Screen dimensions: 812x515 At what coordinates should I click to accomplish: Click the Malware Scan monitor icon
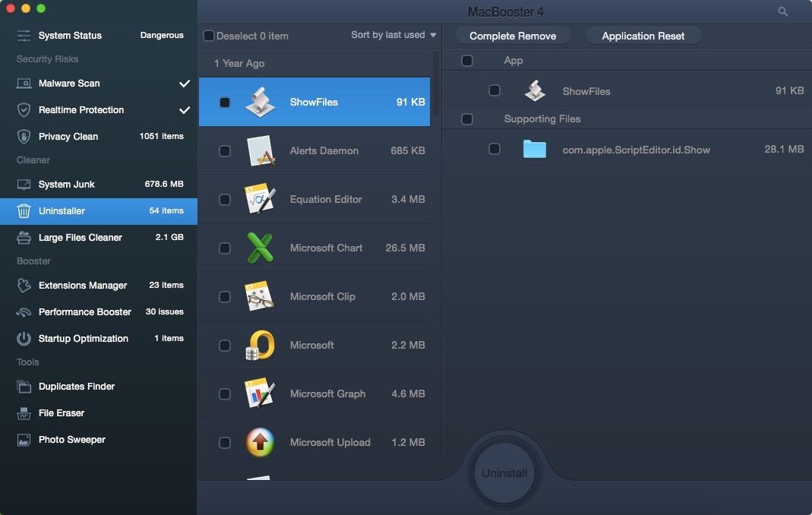tap(24, 84)
